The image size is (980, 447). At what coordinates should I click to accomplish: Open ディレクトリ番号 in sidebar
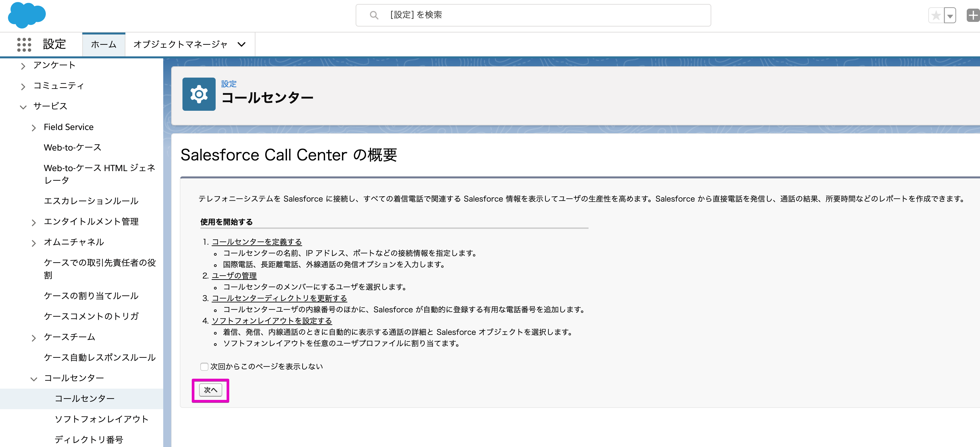(x=89, y=439)
